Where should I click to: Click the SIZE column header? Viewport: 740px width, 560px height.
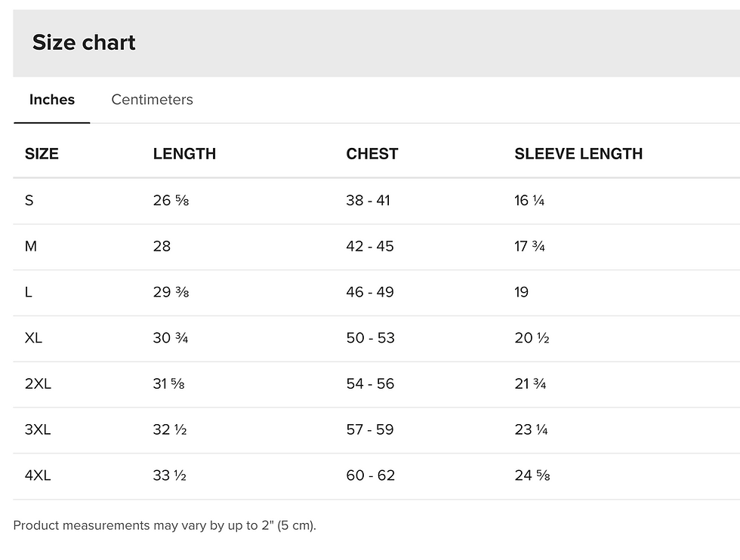coord(42,154)
